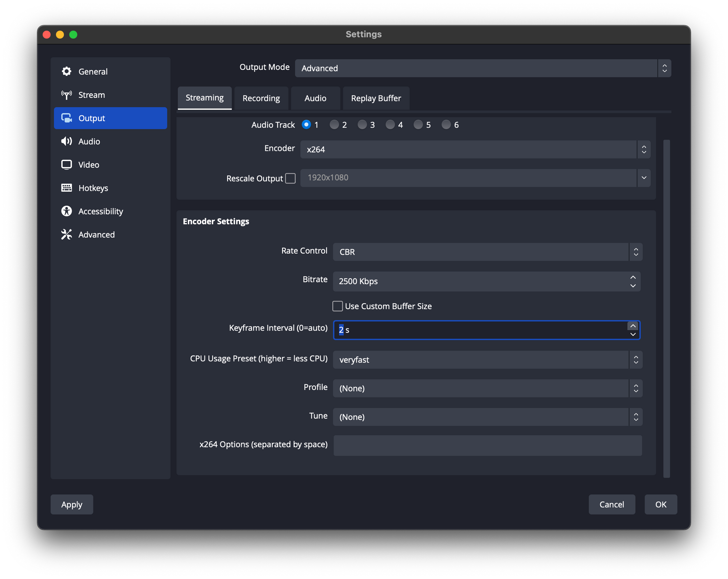Click the General settings gear icon

[x=67, y=71]
